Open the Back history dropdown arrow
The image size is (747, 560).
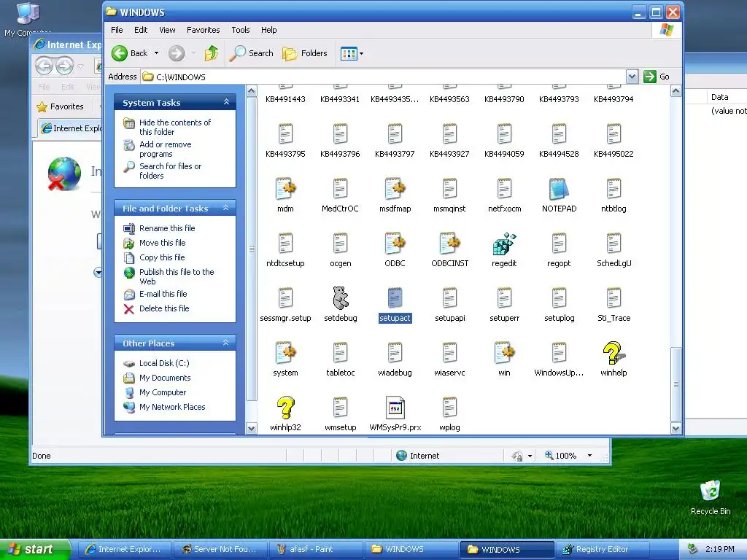point(156,53)
